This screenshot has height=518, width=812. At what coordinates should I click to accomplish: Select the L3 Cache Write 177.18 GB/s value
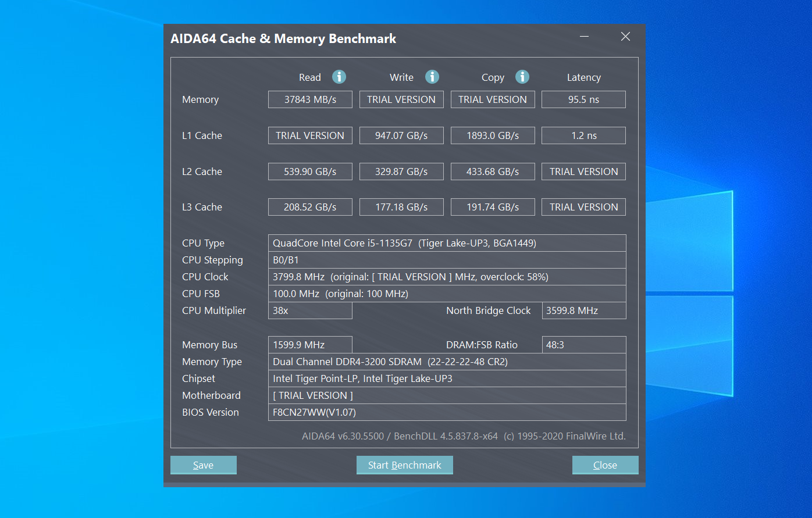401,207
